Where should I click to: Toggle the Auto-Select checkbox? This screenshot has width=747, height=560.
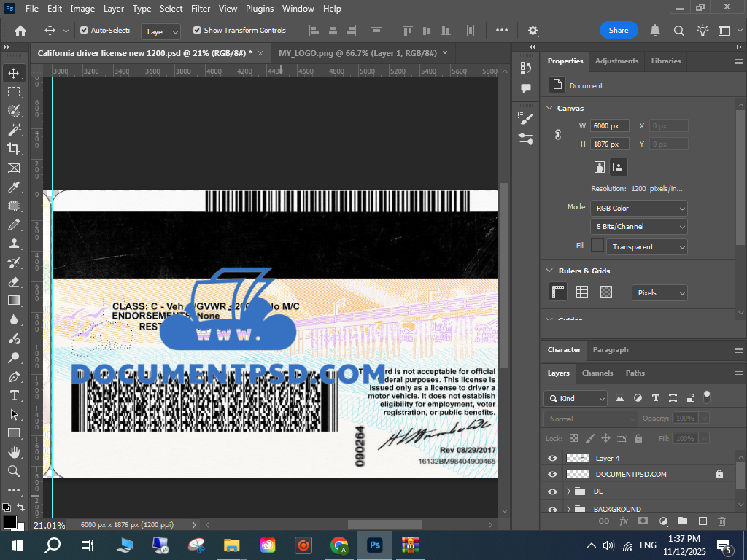pos(84,31)
